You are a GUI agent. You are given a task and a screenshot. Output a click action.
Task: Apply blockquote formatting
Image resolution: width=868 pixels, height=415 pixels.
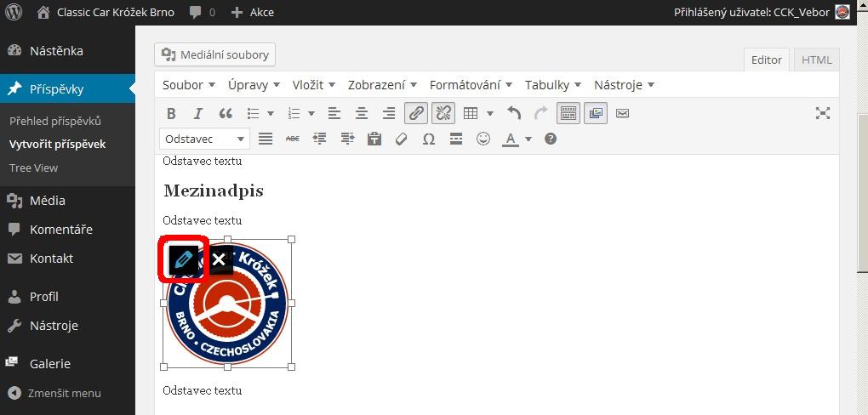click(226, 113)
